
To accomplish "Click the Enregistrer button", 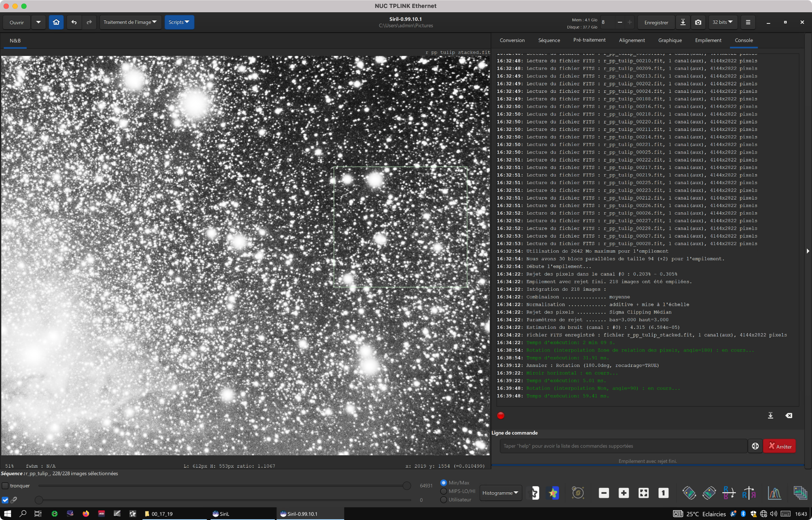I will pyautogui.click(x=656, y=22).
